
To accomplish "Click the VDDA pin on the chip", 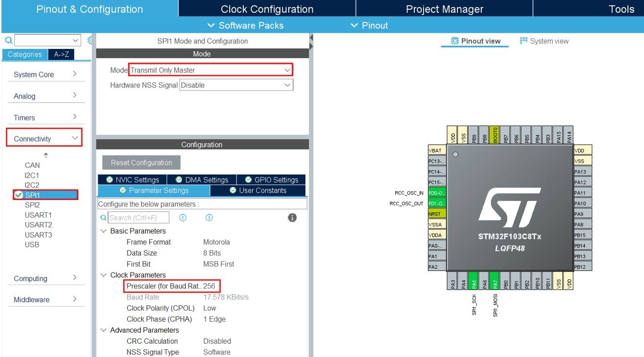I will pos(436,235).
